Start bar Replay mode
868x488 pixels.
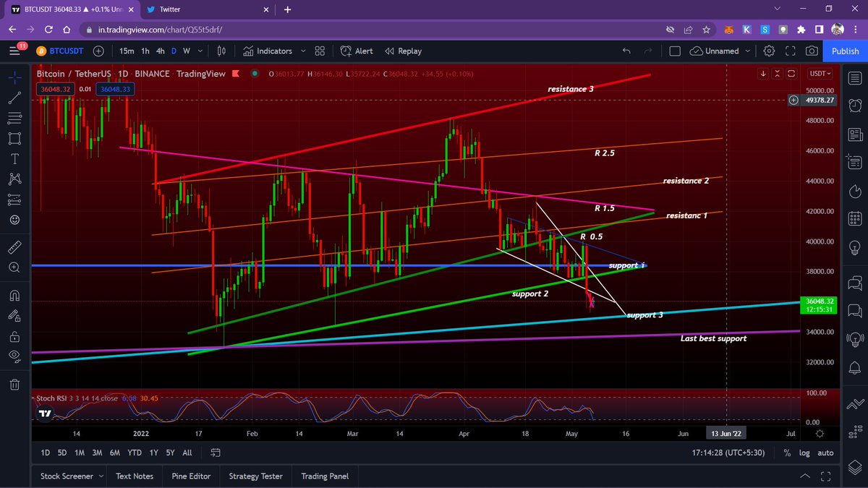pyautogui.click(x=404, y=51)
